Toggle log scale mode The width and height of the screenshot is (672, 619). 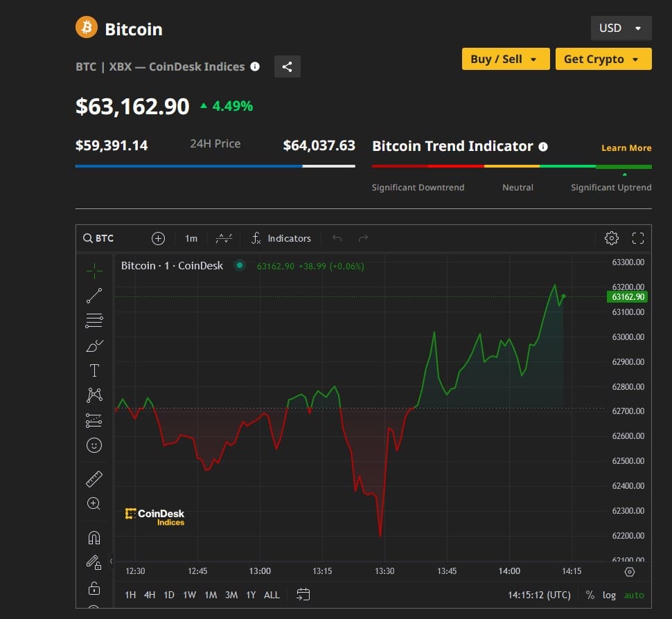(609, 595)
